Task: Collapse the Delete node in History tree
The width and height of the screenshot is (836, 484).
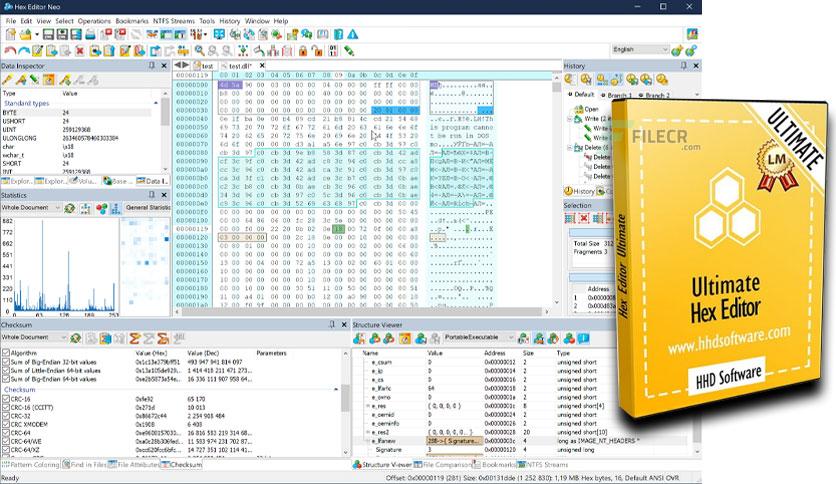Action: tap(569, 148)
